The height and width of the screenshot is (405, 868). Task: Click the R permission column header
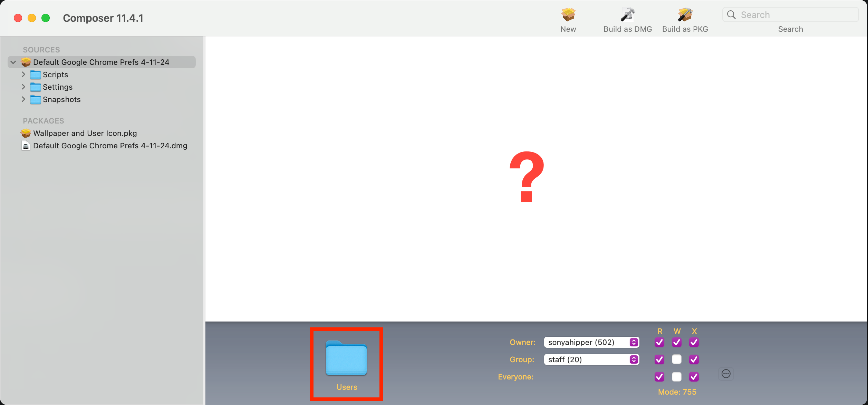[x=660, y=331]
